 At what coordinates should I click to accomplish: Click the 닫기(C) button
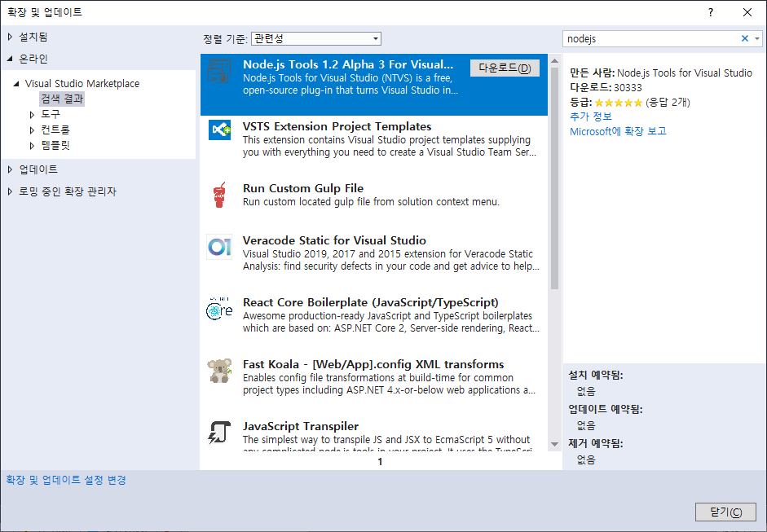pos(725,512)
